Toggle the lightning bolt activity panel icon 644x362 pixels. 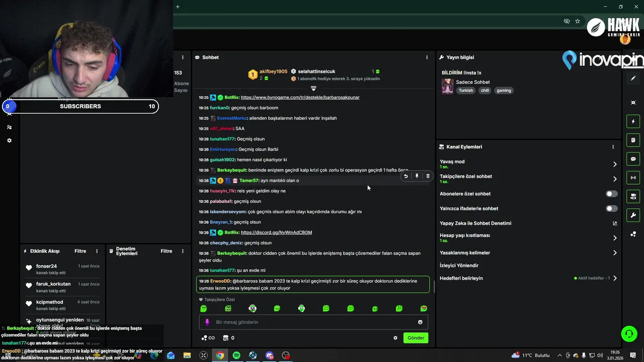633,121
